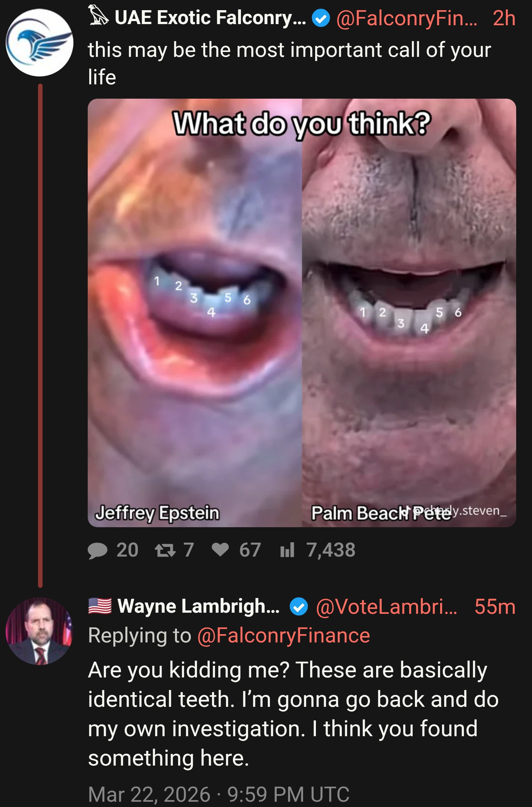Click the Mar 22, 2026 9:59 PM date
Image resolution: width=532 pixels, height=807 pixels.
point(219,794)
